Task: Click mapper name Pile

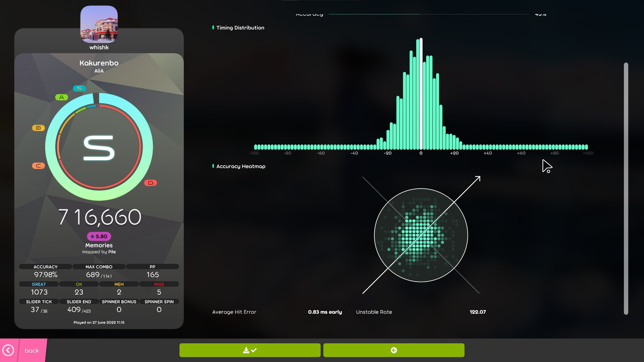Action: (x=112, y=252)
